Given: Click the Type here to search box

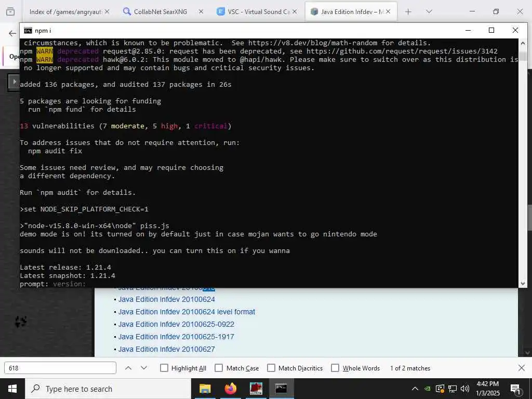Looking at the screenshot, I should [x=108, y=389].
